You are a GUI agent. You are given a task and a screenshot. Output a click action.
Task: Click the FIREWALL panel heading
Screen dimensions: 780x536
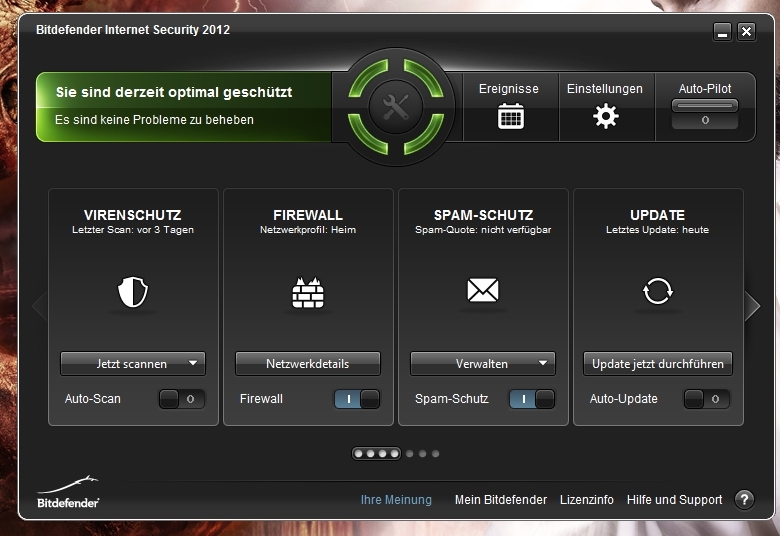click(308, 215)
